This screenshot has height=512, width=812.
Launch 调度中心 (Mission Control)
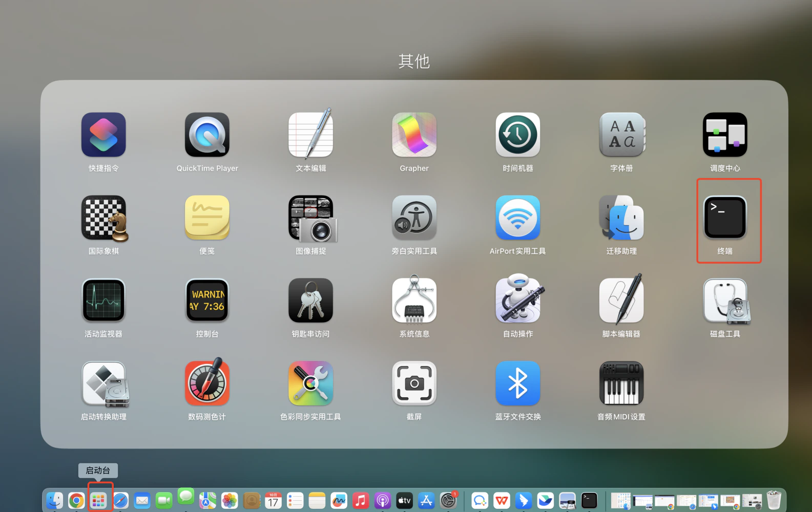click(725, 135)
